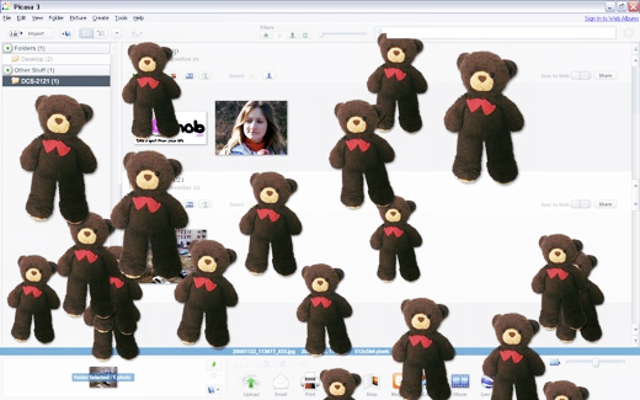Click the green hold-selection pin icon
This screenshot has height=400, width=640.
pos(213,364)
